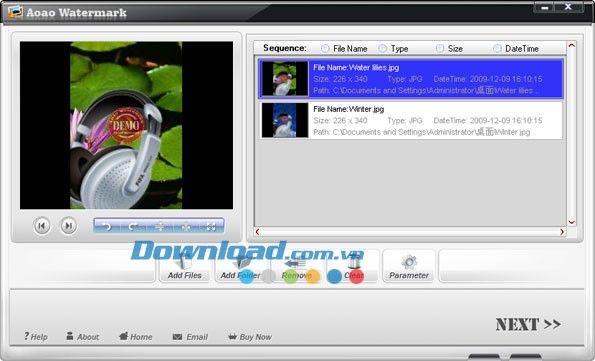
Task: Remove the selected file from list
Action: [x=297, y=266]
